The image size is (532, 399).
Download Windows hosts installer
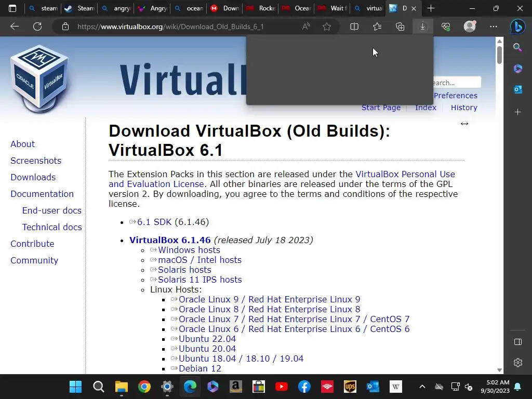189,250
